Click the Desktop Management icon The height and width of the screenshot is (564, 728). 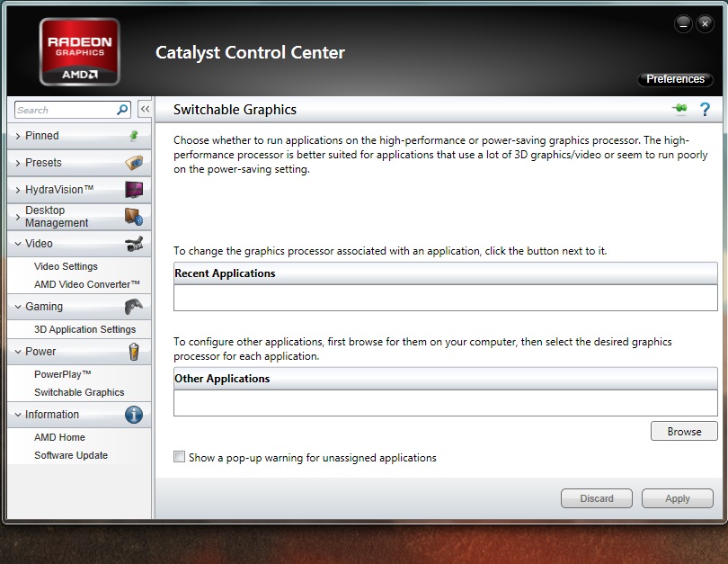click(134, 217)
